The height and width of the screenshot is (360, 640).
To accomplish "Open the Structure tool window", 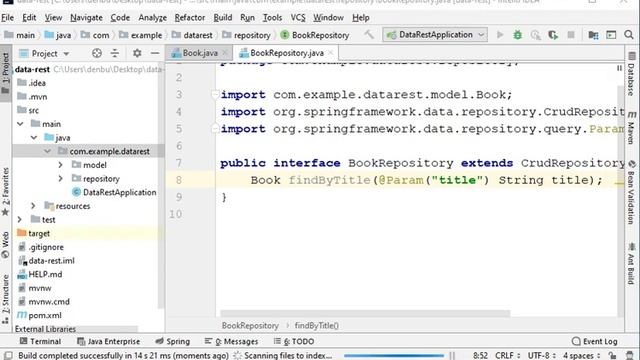I will tap(5, 299).
